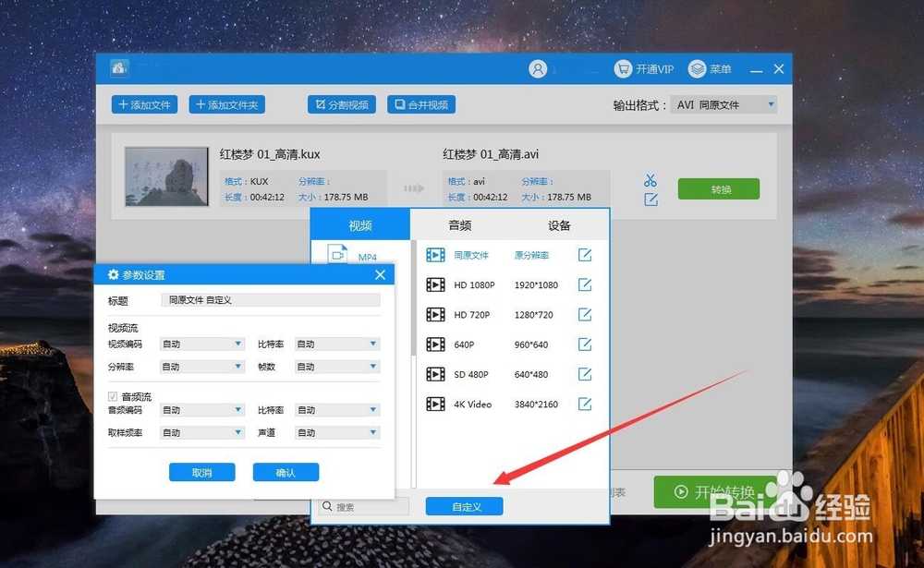This screenshot has height=568, width=924.
Task: Open the edit parameters icon below the scissors
Action: point(650,198)
